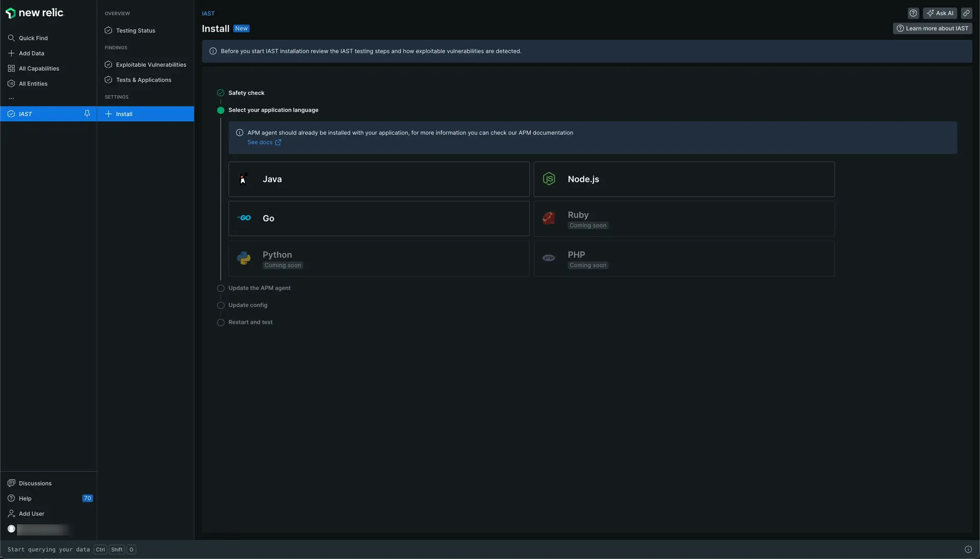Select the Node.js language option
Viewport: 980px width, 559px height.
click(x=684, y=179)
